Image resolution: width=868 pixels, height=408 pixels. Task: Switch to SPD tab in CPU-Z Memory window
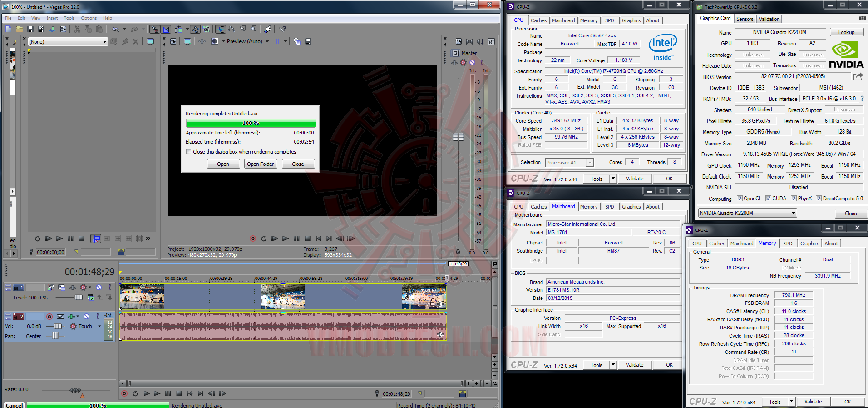pos(788,244)
